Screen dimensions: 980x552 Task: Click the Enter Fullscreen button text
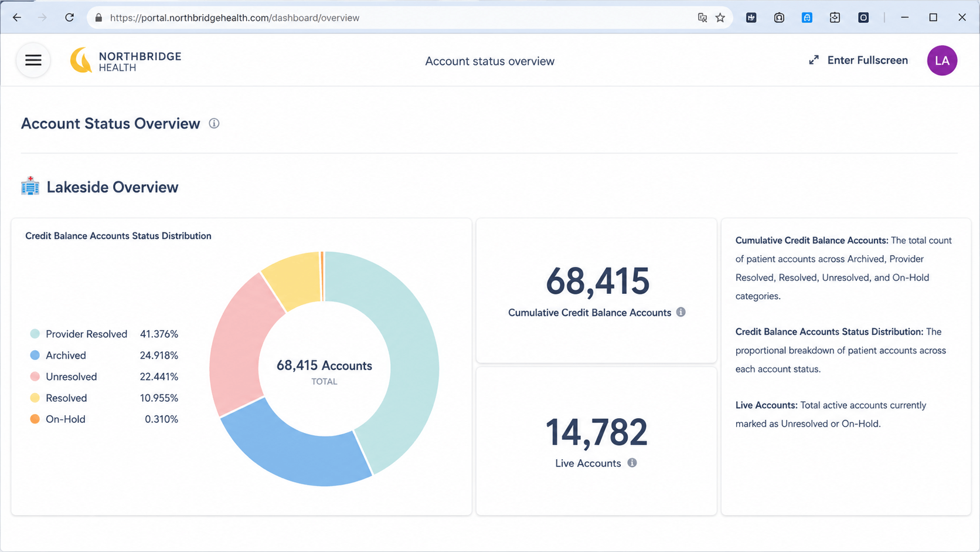[x=867, y=60]
